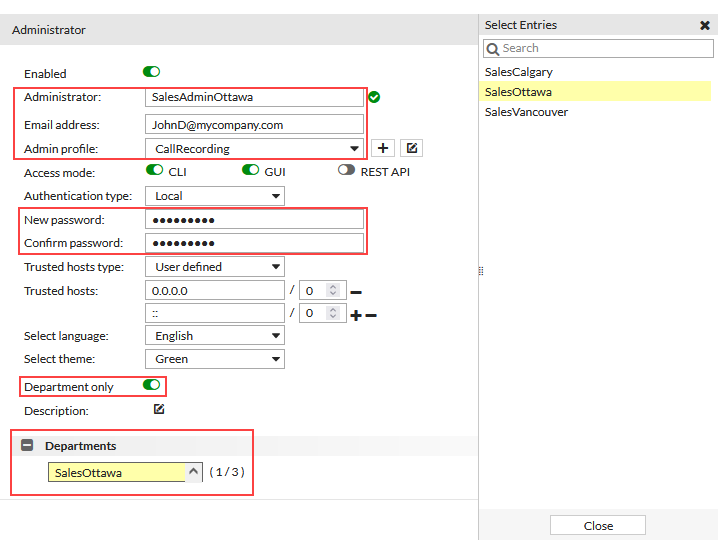Click the search magnifier icon
This screenshot has width=718, height=540.
pos(493,49)
